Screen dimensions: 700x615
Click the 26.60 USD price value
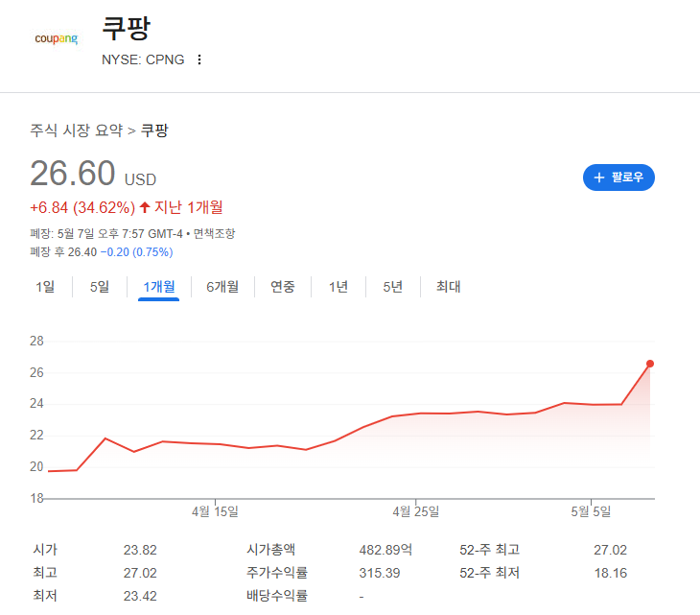[93, 174]
